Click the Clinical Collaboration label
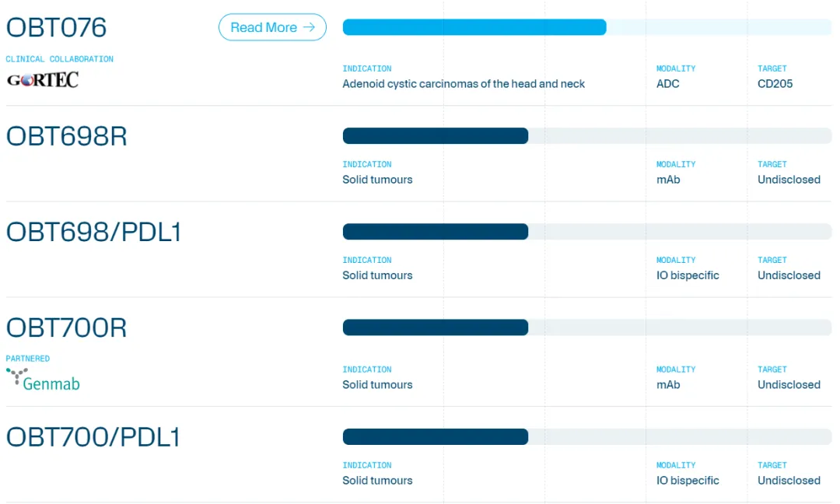Screen dimensions: 840x504 60,59
